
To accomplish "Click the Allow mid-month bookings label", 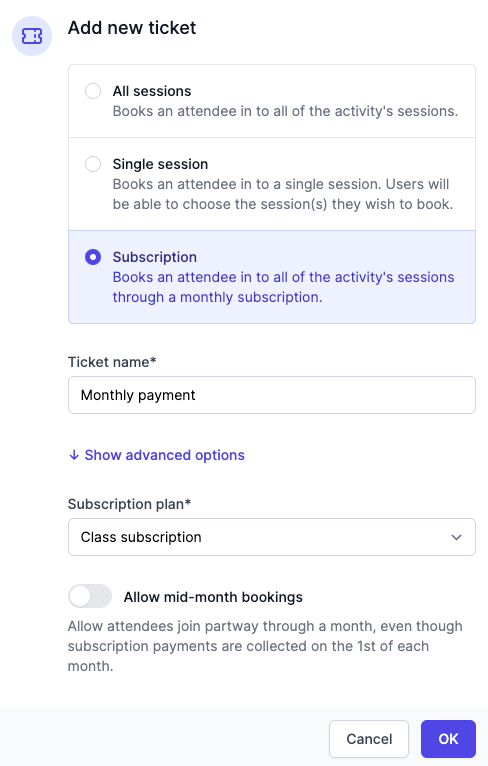I will 213,597.
